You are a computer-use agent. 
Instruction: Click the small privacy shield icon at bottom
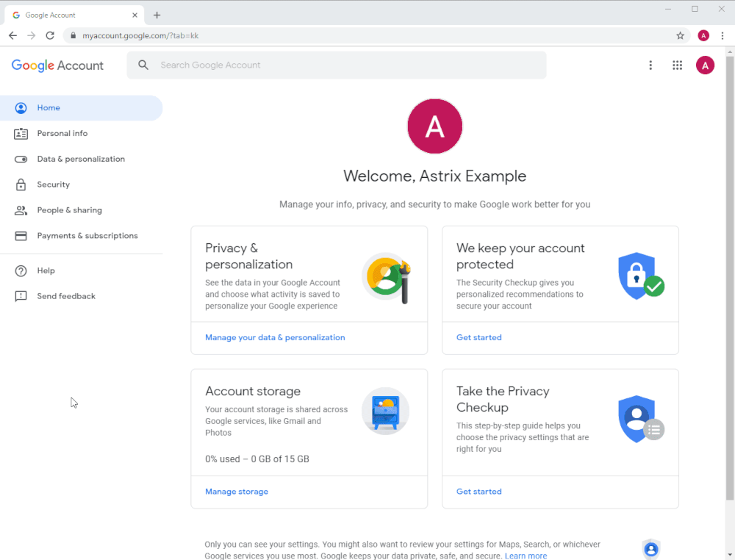coord(651,549)
